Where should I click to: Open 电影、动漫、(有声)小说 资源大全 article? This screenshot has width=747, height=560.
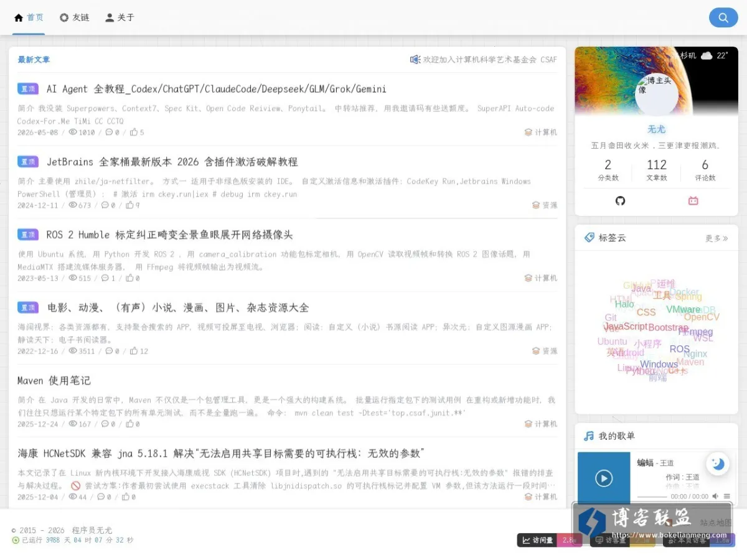[x=178, y=307]
